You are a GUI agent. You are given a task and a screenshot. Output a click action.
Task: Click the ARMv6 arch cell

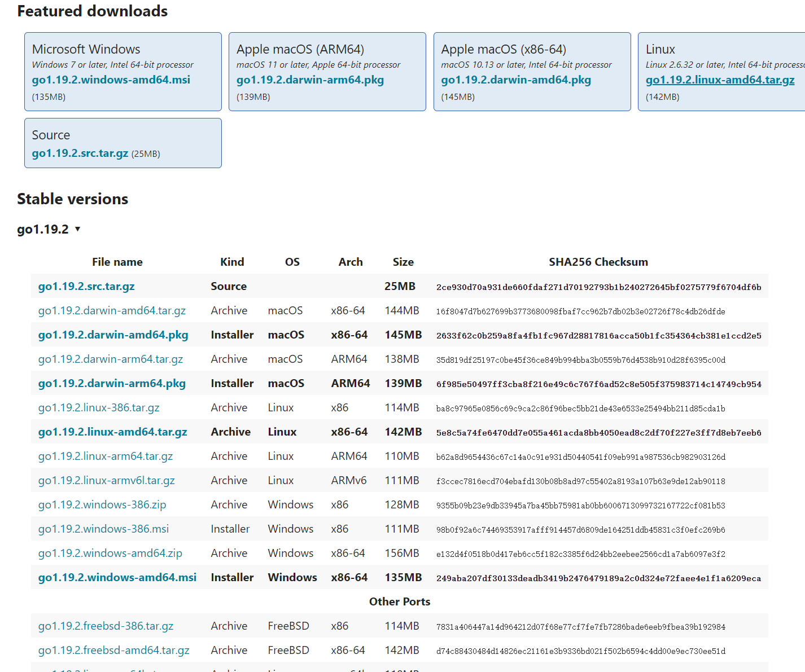tap(349, 480)
